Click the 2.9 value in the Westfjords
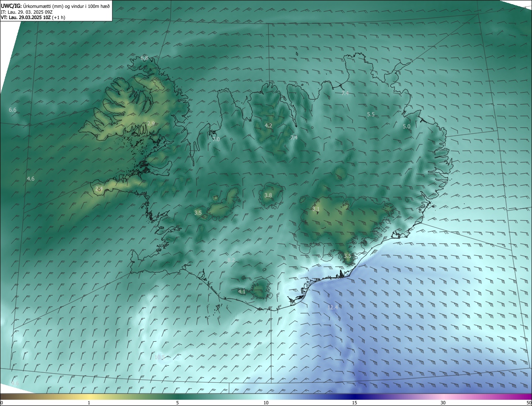This screenshot has width=532, height=406. [x=151, y=123]
